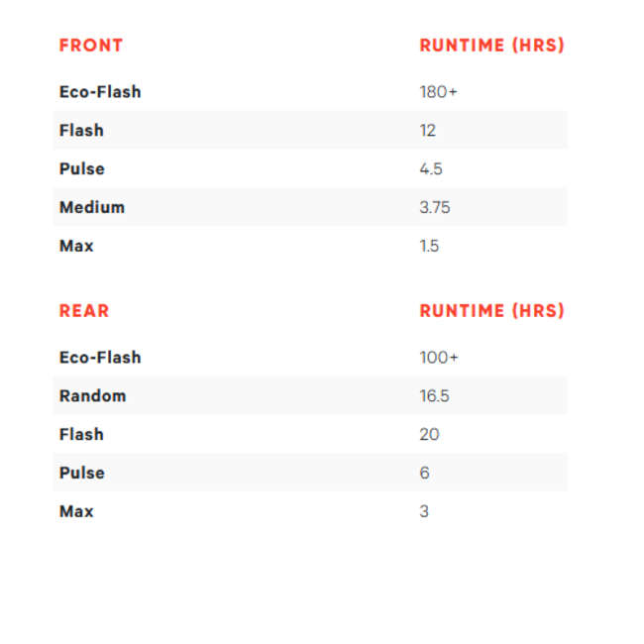Click the front Eco-Flash 180+ runtime value
The height and width of the screenshot is (644, 644).
click(438, 92)
